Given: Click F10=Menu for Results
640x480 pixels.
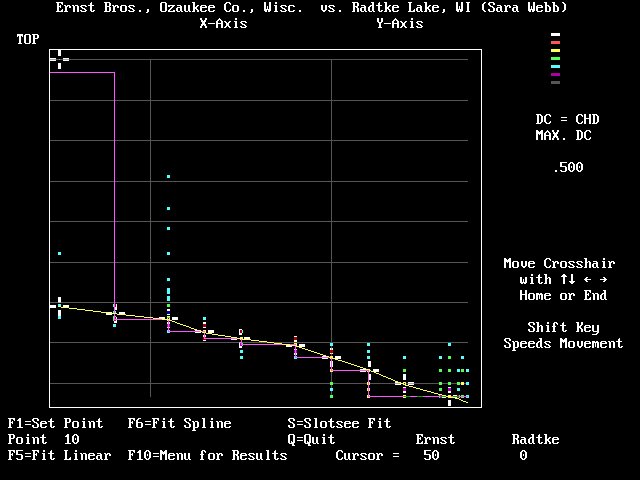Looking at the screenshot, I should (x=208, y=455).
